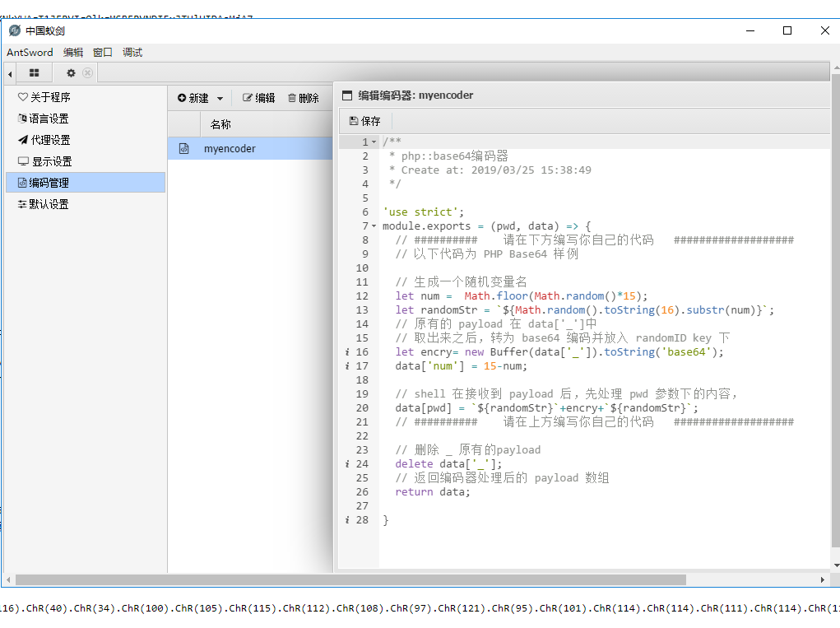
Task: Click the 编辑 encoder toolbar button
Action: pos(259,98)
